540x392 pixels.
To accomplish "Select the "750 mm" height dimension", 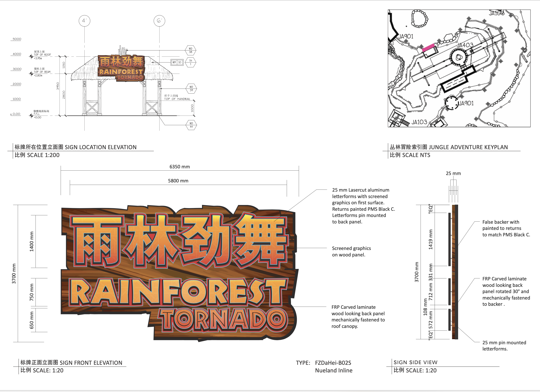I will [x=31, y=292].
